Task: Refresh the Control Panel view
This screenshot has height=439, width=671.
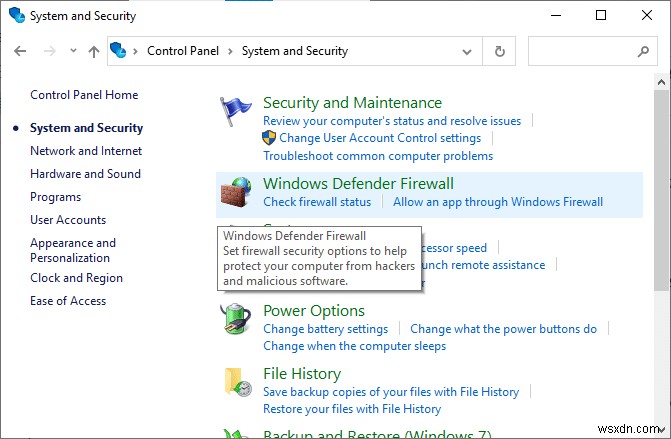Action: coord(500,51)
